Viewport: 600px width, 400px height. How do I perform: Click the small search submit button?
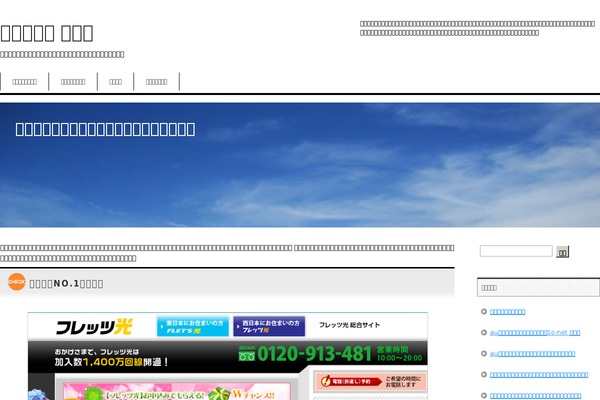(x=562, y=251)
